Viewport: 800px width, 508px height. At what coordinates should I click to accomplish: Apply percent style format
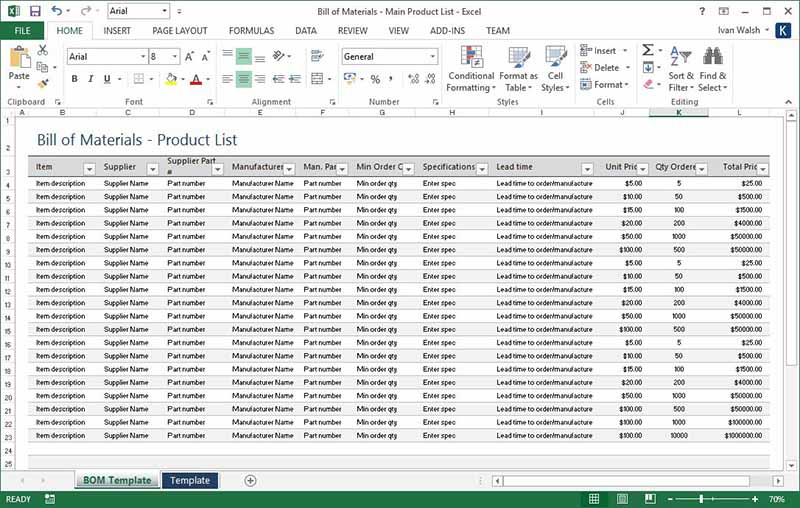coord(375,79)
